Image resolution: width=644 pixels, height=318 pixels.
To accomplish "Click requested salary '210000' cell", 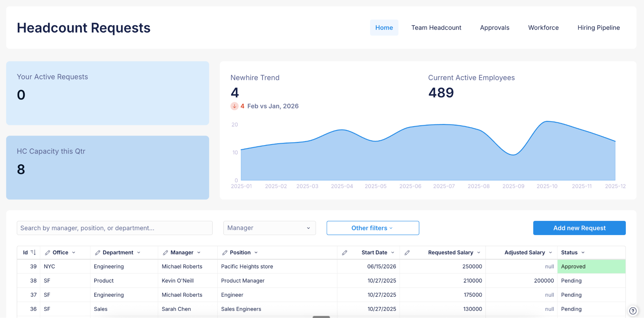I will tap(443, 280).
